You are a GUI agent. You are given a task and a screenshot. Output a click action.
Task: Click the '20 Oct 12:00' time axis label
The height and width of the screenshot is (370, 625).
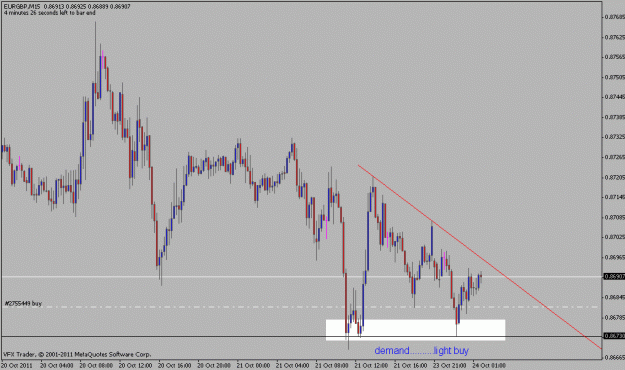tap(135, 365)
